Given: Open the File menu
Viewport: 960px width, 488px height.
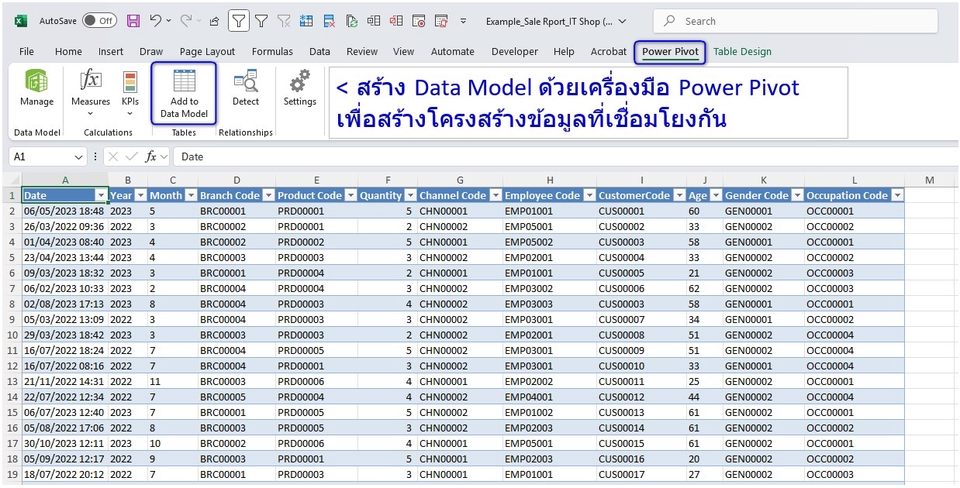Looking at the screenshot, I should tap(27, 52).
